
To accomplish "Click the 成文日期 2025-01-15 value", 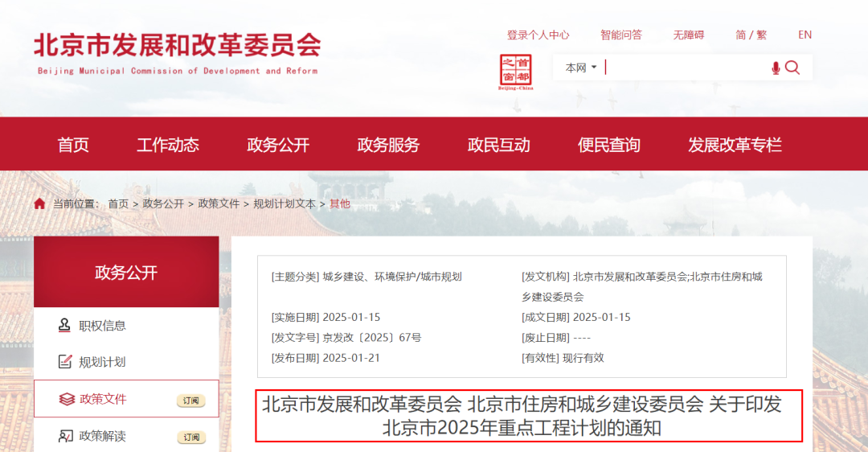I will click(602, 318).
